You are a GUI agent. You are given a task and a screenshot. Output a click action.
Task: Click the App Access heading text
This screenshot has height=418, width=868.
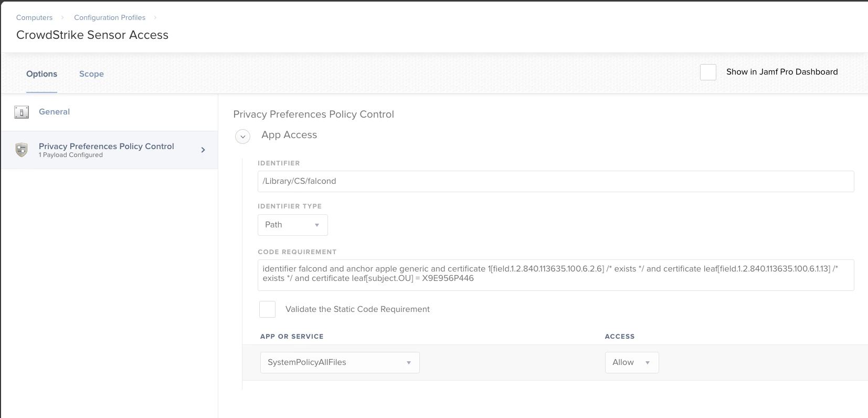[x=289, y=135]
